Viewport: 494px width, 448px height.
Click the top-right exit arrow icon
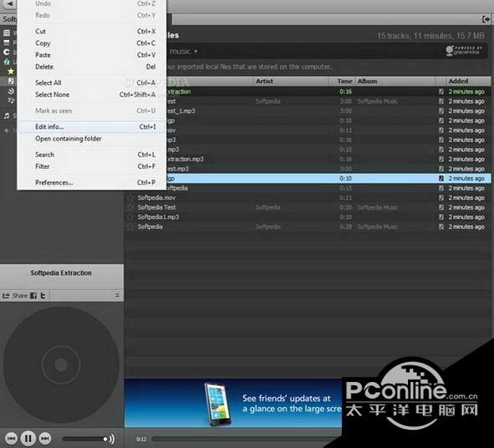click(486, 19)
